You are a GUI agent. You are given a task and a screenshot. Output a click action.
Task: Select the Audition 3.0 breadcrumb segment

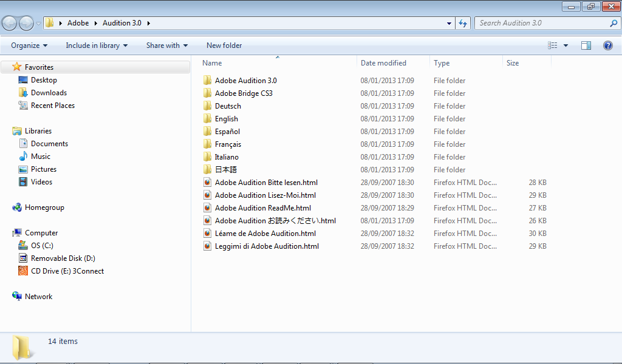coord(121,23)
